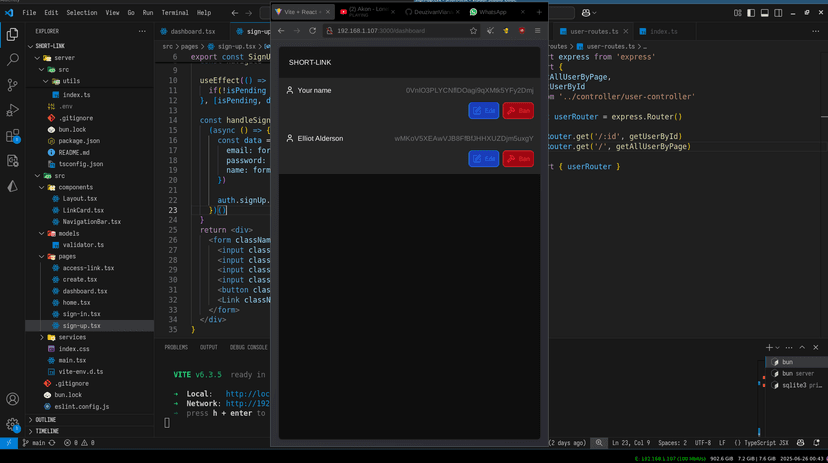Image resolution: width=828 pixels, height=463 pixels.
Task: Collapse the pages folder
Action: [x=41, y=257]
